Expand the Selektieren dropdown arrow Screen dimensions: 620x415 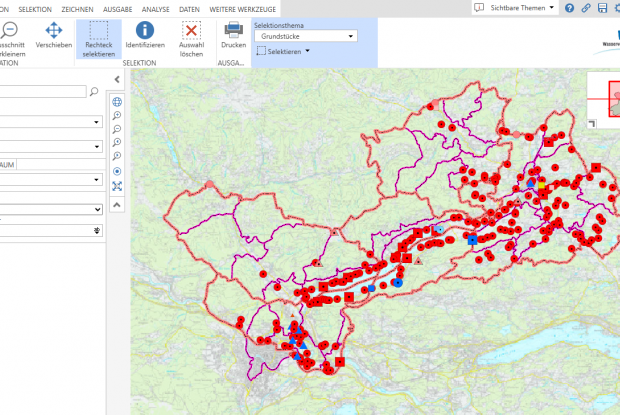[x=308, y=51]
